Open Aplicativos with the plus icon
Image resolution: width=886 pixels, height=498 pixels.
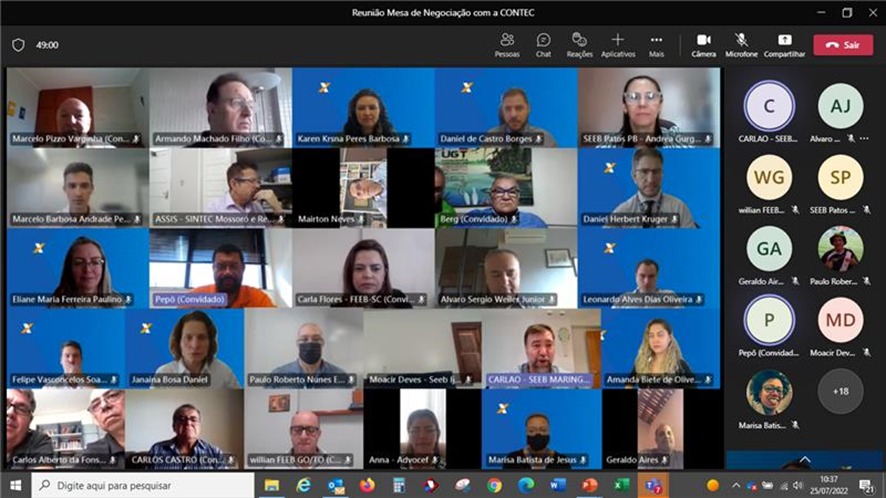(x=618, y=45)
